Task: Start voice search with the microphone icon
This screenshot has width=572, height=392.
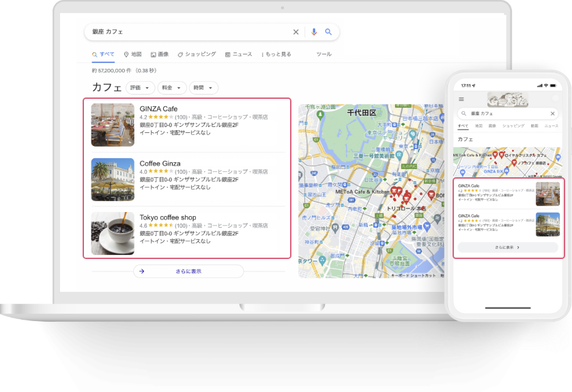Action: (314, 32)
